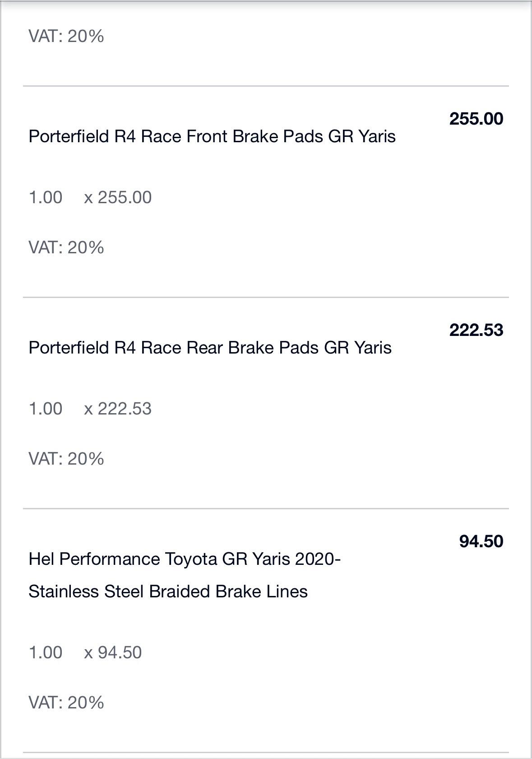This screenshot has width=532, height=759.
Task: Select the quantity 1.00 beside x 222.53
Action: [46, 409]
